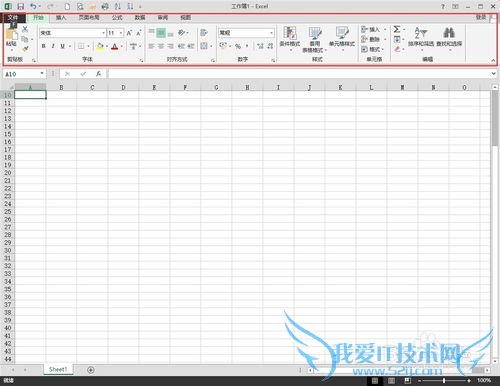Increase font size with larger A icon
The height and width of the screenshot is (386, 500).
pos(129,33)
